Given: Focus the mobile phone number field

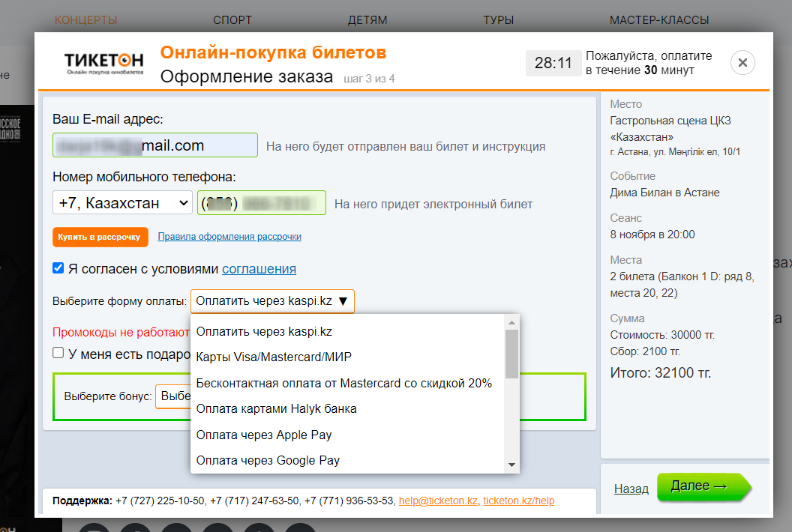Looking at the screenshot, I should tap(261, 202).
